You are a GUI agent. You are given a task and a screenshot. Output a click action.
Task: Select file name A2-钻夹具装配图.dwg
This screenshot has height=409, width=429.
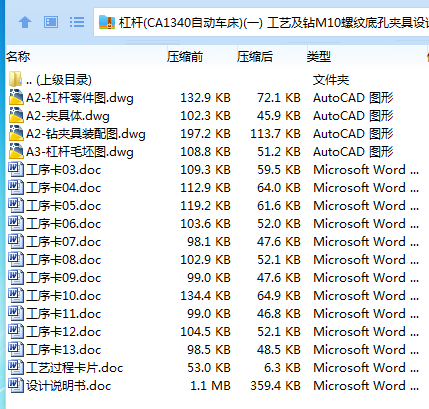pyautogui.click(x=86, y=134)
